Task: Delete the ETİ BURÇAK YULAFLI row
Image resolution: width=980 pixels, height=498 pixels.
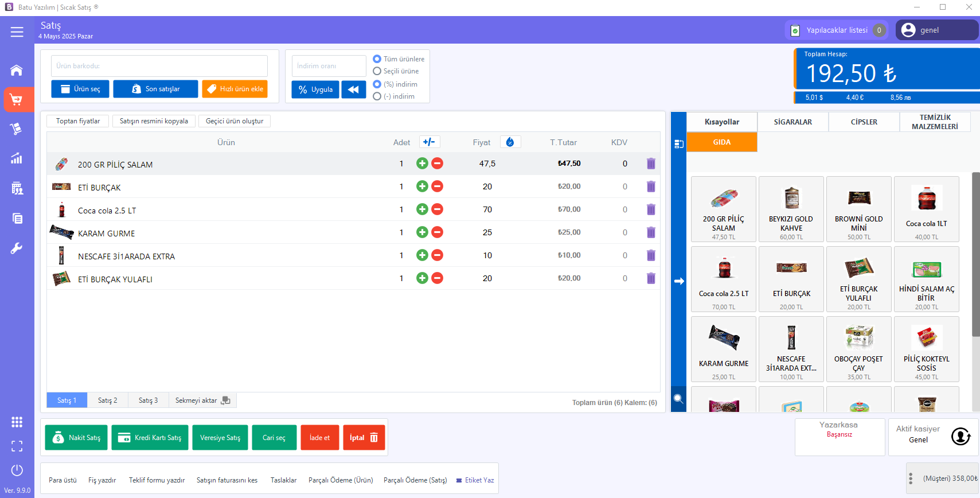Action: click(651, 278)
